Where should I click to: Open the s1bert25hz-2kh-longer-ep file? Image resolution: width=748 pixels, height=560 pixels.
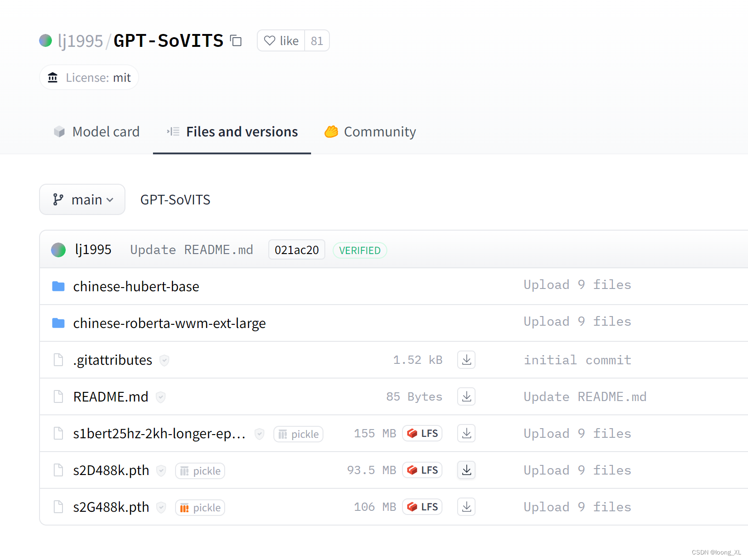159,433
